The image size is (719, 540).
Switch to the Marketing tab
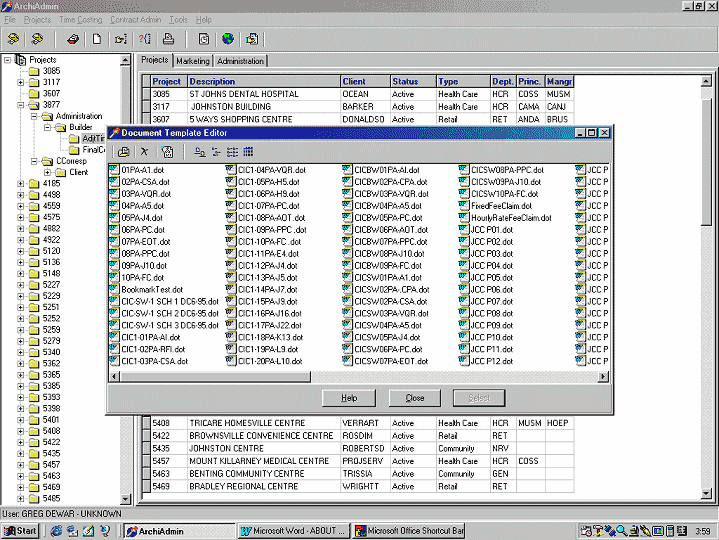coord(193,61)
